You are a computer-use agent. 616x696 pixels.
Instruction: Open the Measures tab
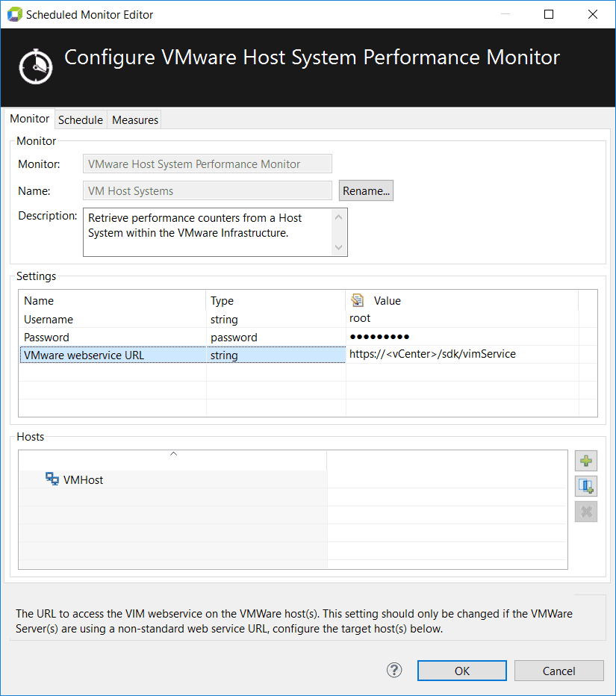(x=135, y=119)
